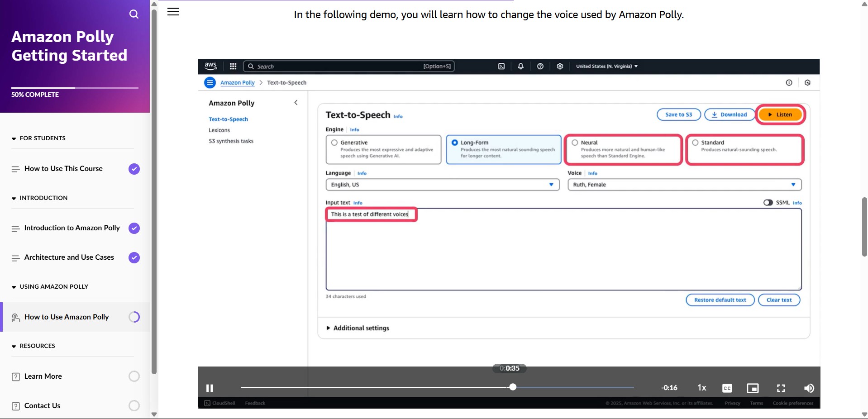Screen dimensions: 868x419
Task: Select the Generative engine radio button
Action: 334,143
